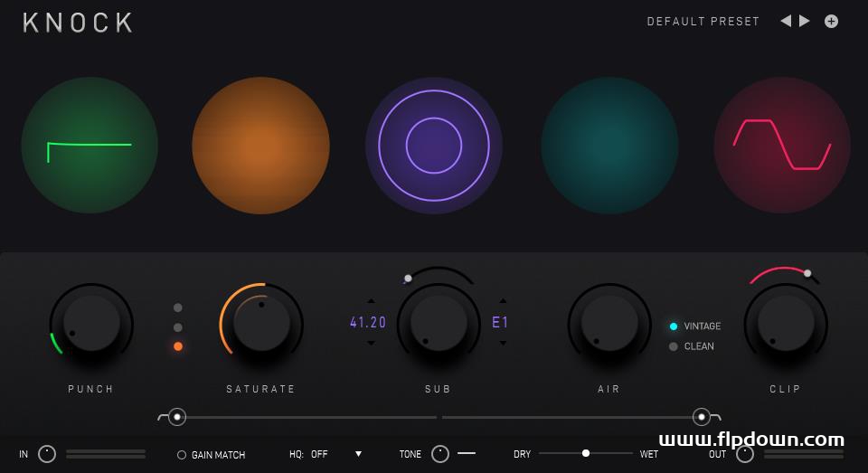
Task: Click the teal Air visualizer circle
Action: pyautogui.click(x=609, y=145)
